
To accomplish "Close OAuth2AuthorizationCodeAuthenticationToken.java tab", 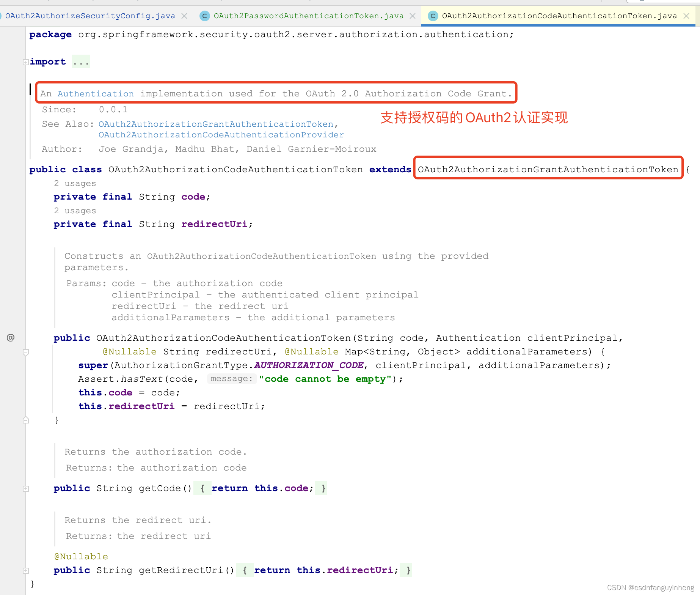I will point(686,16).
